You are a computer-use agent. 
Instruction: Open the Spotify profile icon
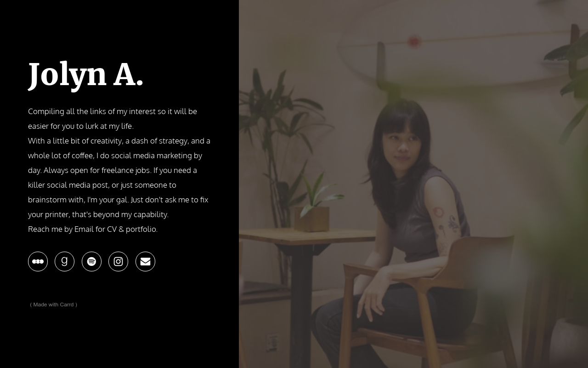pos(91,261)
